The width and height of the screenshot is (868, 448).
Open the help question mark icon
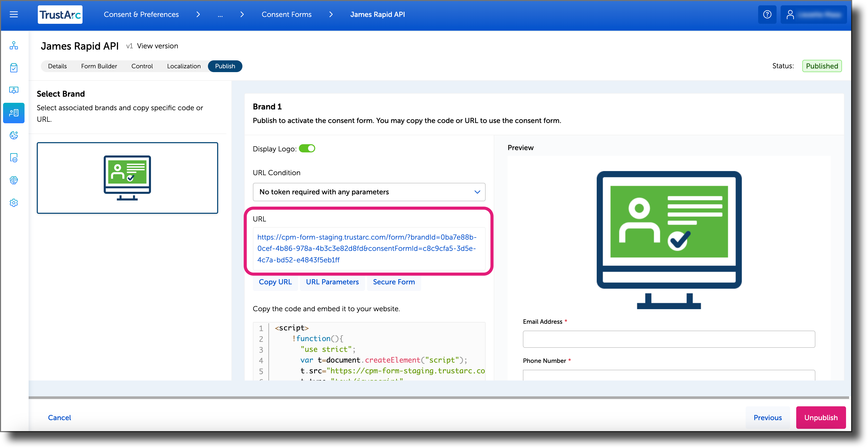pyautogui.click(x=767, y=15)
